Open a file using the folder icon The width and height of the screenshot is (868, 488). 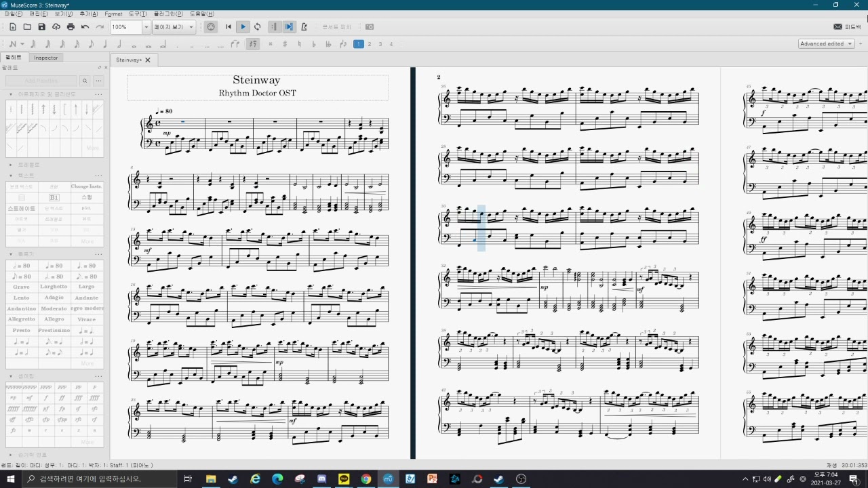(x=27, y=27)
